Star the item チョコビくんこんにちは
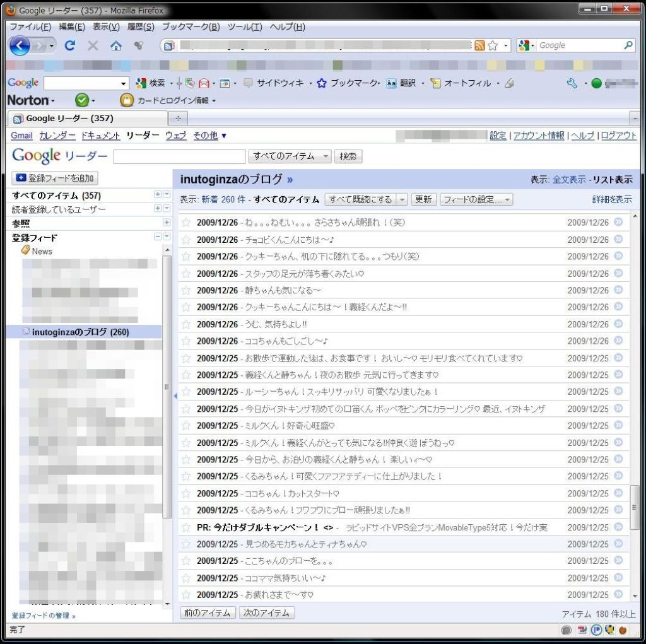 click(186, 240)
